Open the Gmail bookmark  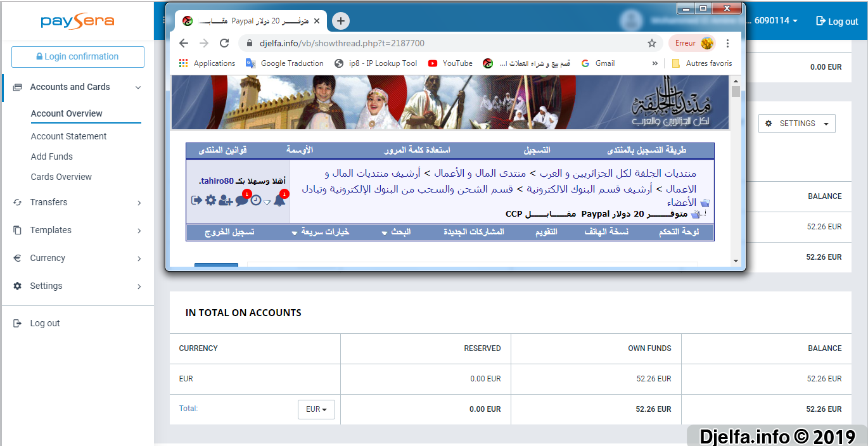598,63
